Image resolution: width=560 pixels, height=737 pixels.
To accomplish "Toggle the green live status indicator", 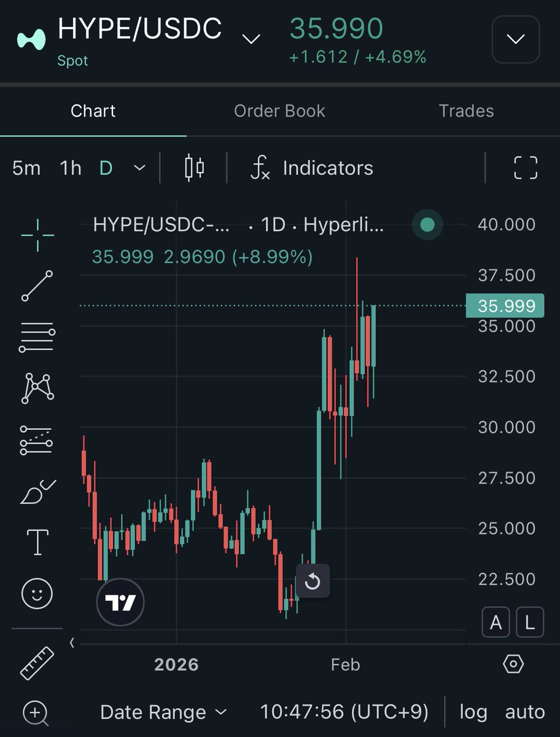I will point(427,225).
